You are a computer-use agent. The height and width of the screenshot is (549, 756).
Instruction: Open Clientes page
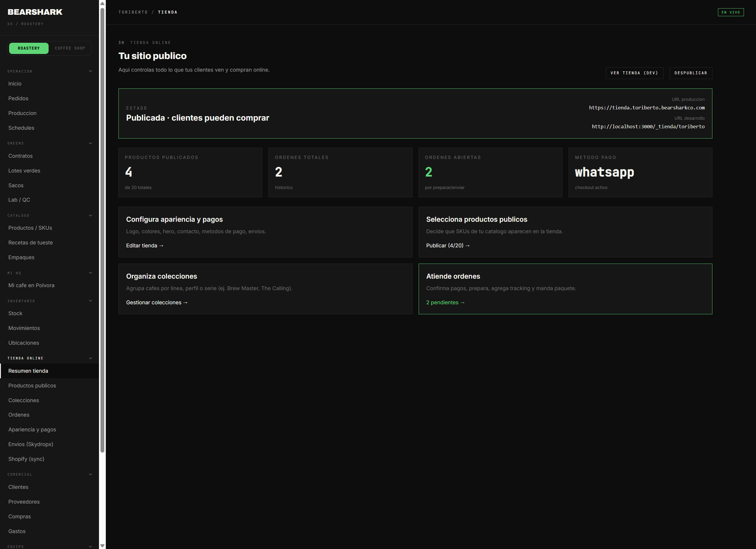point(49,487)
